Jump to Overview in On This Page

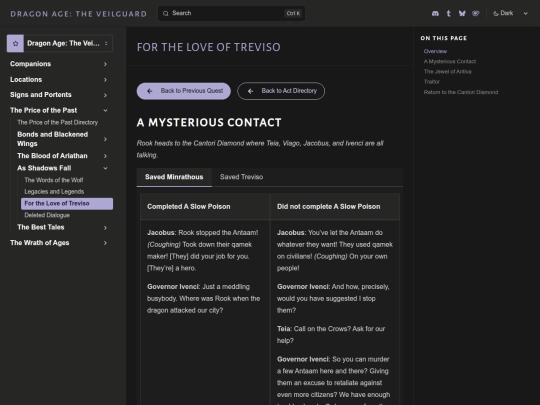[x=435, y=51]
